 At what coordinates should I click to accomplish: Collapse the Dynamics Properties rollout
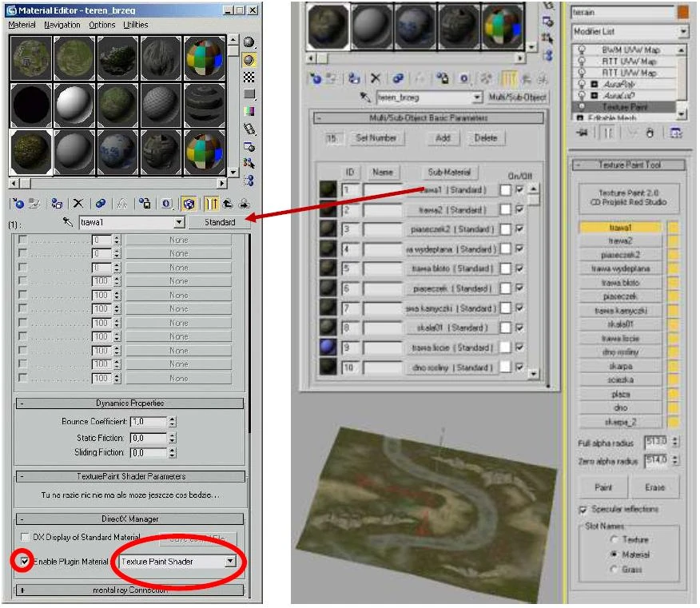tap(130, 403)
